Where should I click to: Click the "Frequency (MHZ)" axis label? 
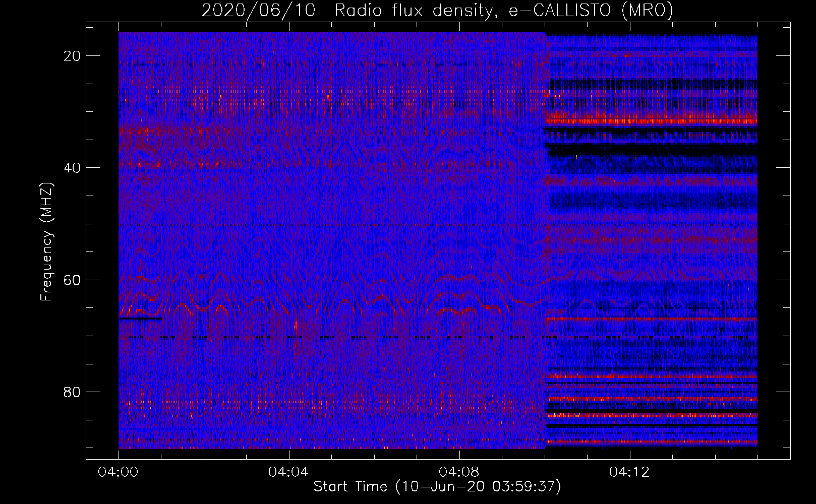47,242
